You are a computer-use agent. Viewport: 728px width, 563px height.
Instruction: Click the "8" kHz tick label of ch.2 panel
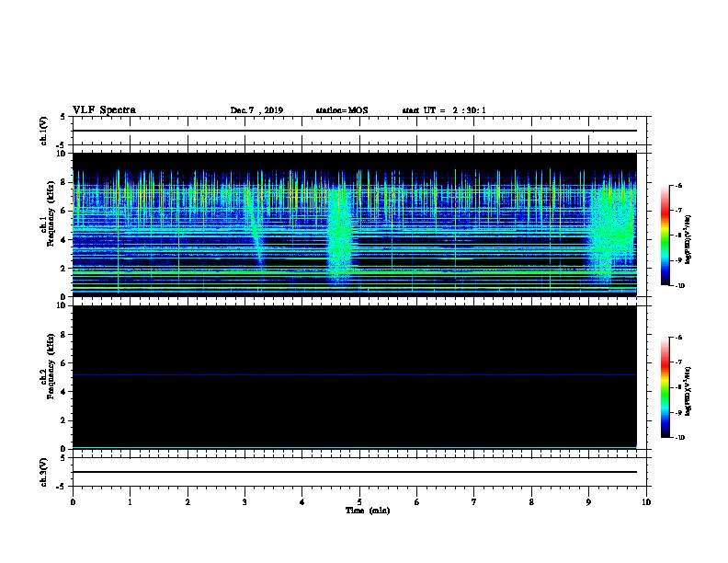coord(63,335)
